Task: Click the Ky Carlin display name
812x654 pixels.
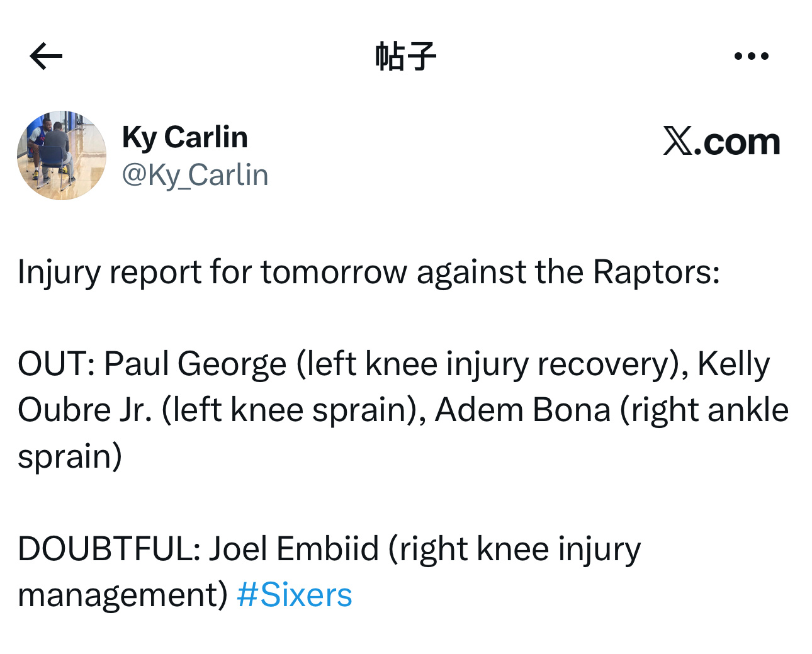Action: tap(185, 137)
